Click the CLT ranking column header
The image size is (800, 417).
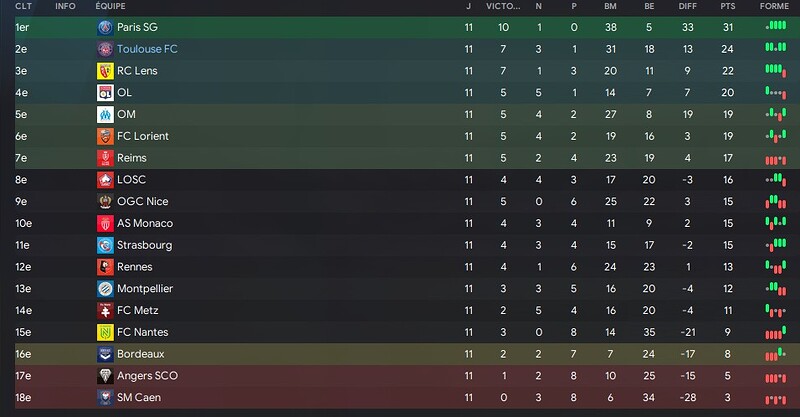click(23, 6)
